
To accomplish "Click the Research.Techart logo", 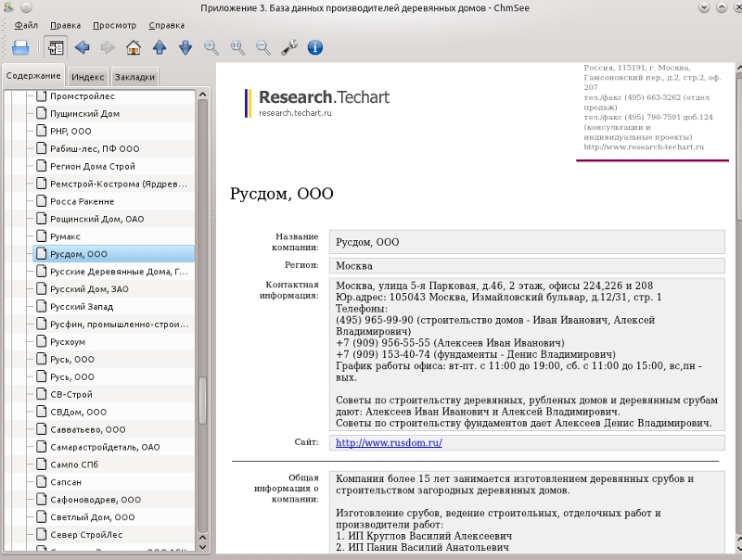I will pyautogui.click(x=317, y=103).
